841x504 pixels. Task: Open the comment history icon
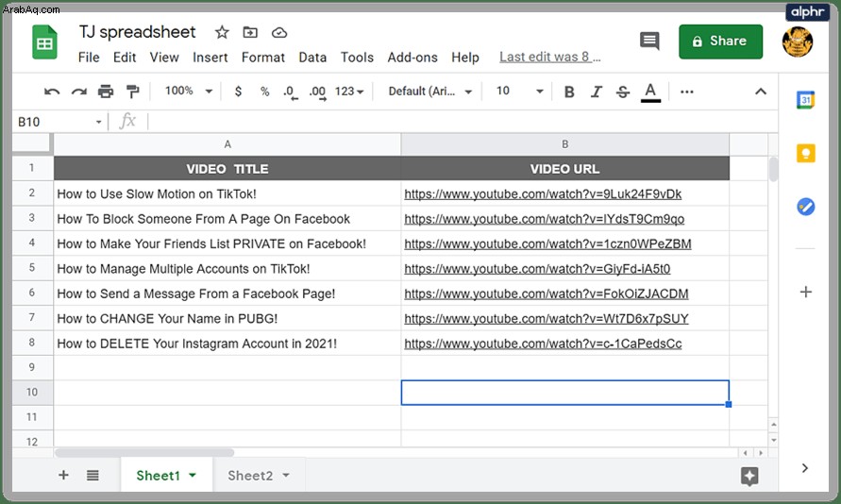click(x=649, y=41)
